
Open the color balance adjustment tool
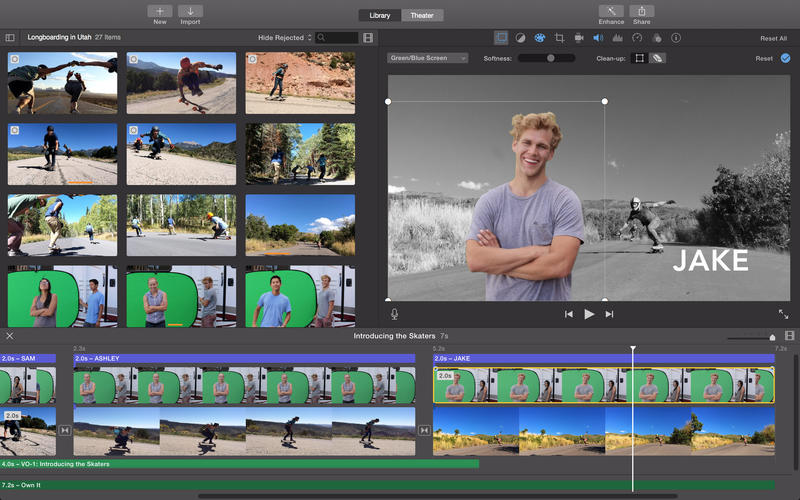coord(521,38)
